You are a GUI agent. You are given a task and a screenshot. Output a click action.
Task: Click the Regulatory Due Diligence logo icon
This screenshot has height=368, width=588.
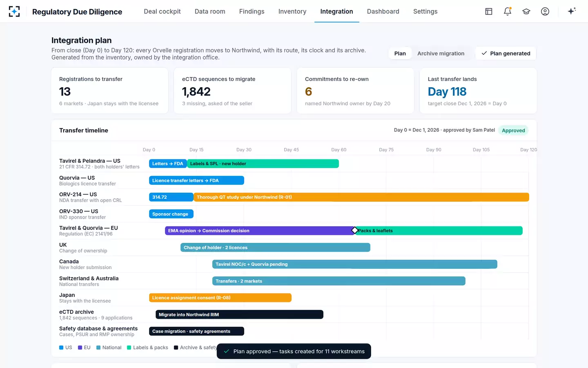[14, 11]
